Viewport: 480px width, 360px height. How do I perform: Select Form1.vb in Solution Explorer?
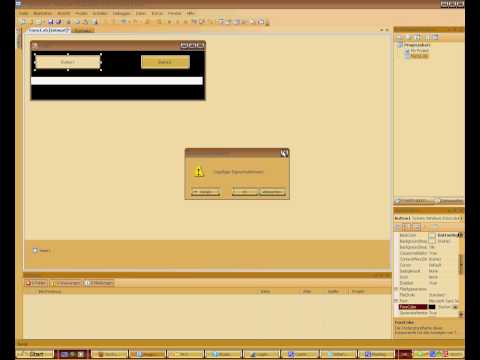[419, 56]
